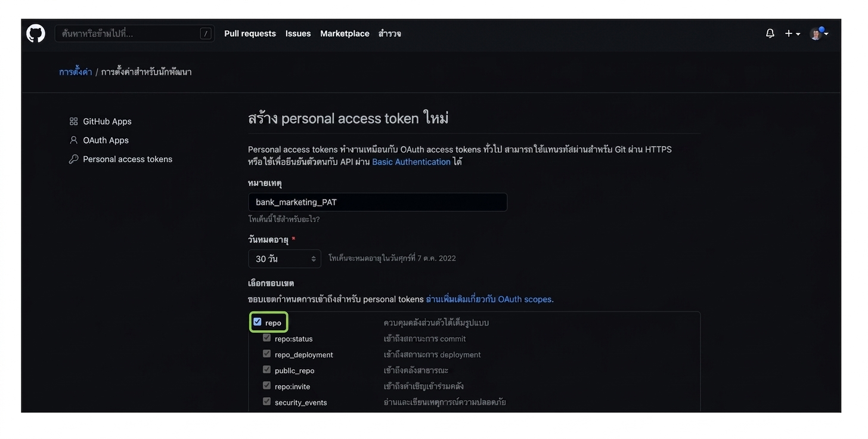Image resolution: width=868 pixels, height=439 pixels.
Task: Click the GitHub Apps grid icon
Action: (x=74, y=121)
